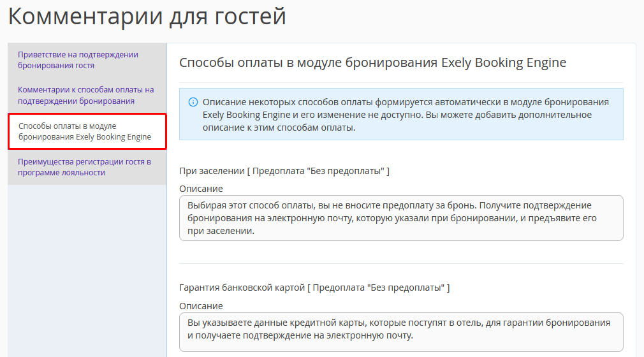
Task: Click 'Гарантия банковской картой [ Предоплата...' label
Action: tap(314, 288)
